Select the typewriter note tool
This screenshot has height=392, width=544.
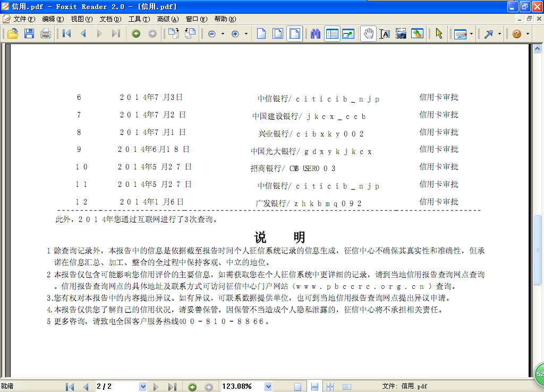pyautogui.click(x=461, y=33)
